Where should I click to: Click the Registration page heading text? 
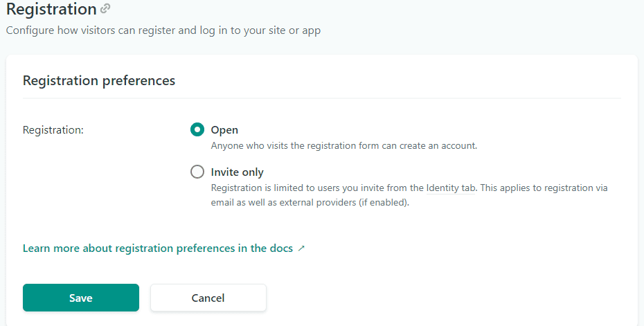(51, 10)
